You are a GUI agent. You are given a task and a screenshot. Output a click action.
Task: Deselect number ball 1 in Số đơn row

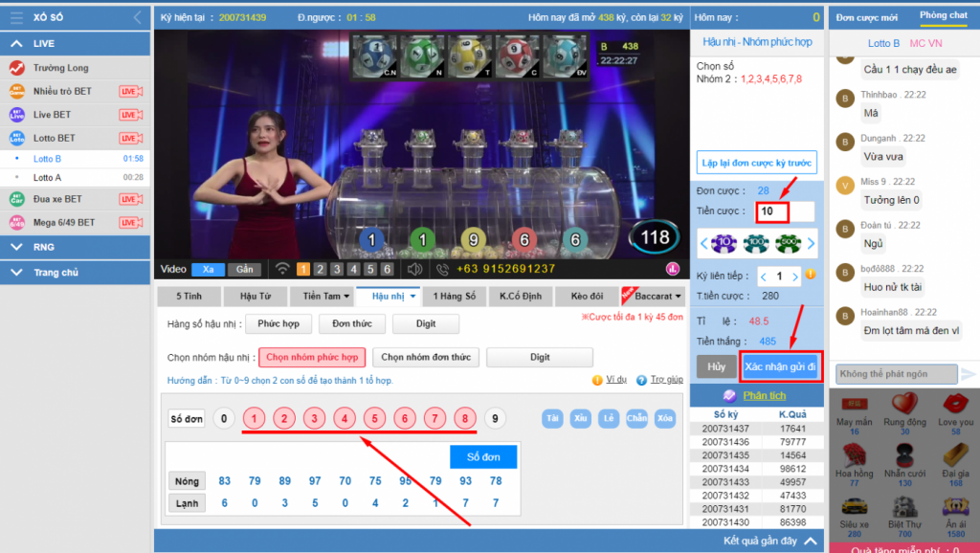click(x=254, y=418)
